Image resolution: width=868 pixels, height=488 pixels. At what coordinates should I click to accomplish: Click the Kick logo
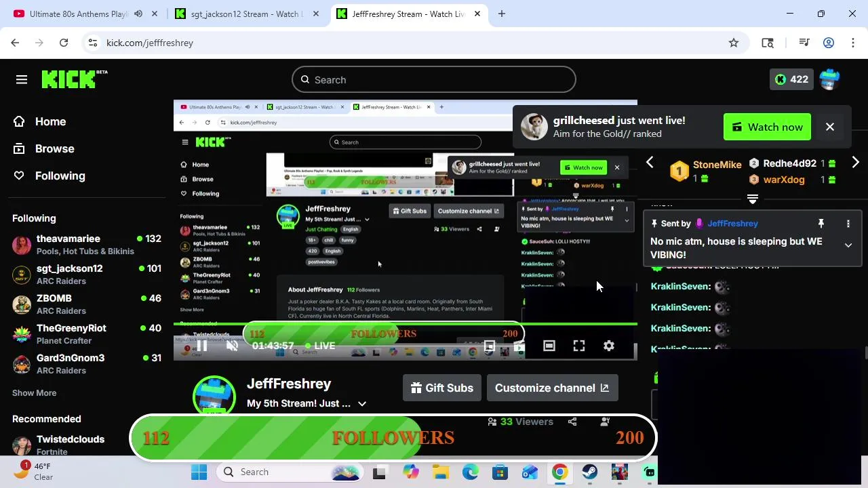click(x=74, y=79)
